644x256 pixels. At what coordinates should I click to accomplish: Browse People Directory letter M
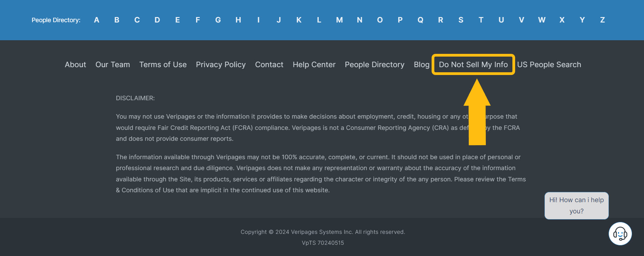coord(339,20)
